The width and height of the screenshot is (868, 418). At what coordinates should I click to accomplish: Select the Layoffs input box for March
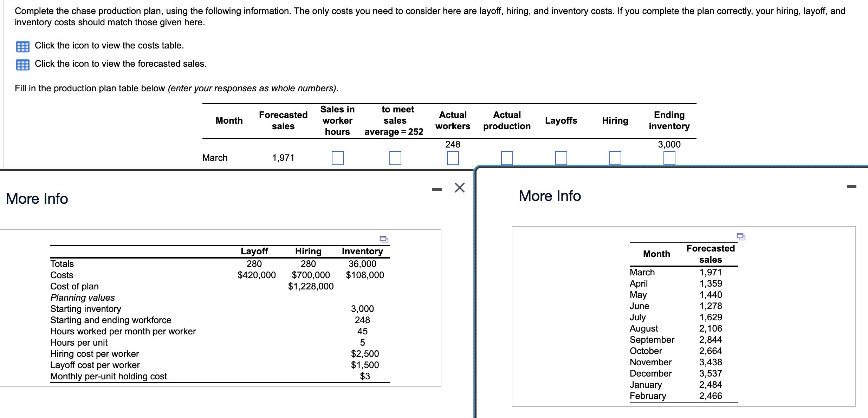pyautogui.click(x=561, y=158)
